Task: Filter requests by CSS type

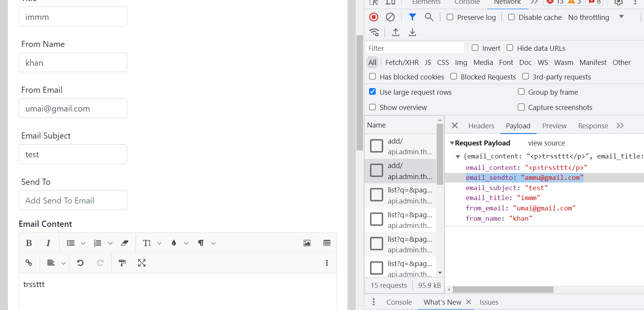Action: (443, 62)
